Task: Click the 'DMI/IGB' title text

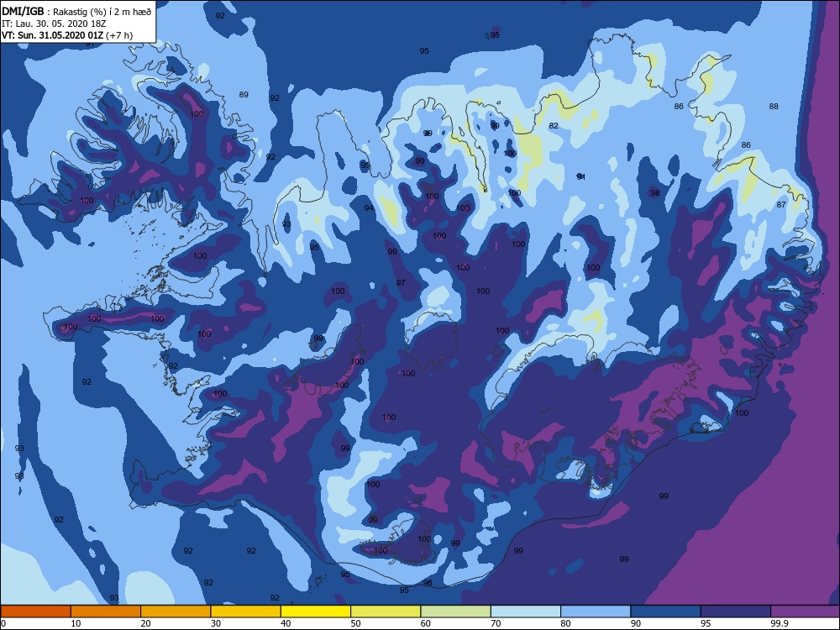Action: (23, 12)
